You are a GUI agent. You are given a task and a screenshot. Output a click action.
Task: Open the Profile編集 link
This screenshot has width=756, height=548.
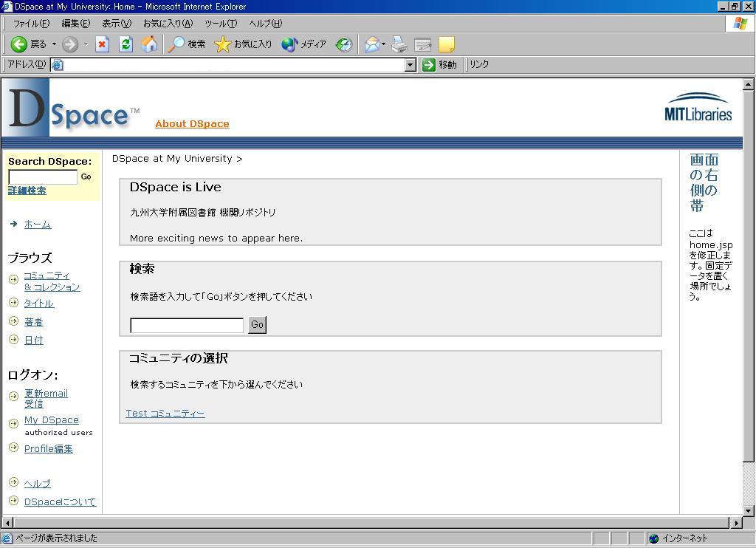click(48, 448)
